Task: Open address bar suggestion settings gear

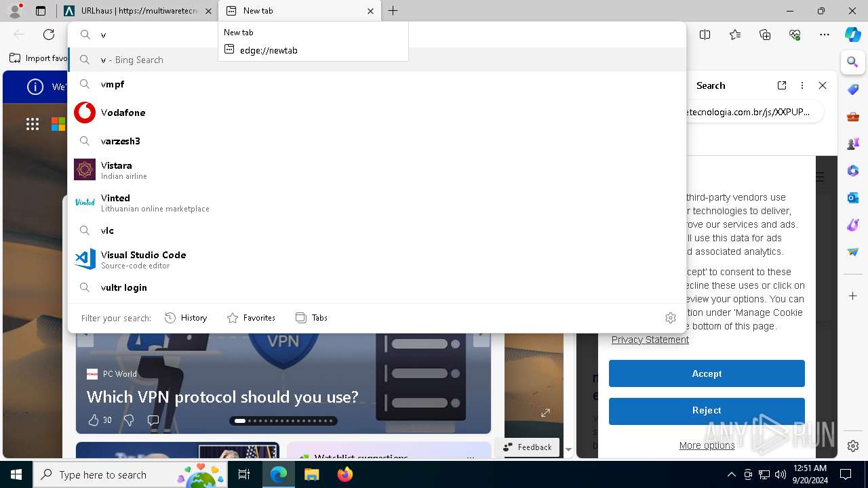Action: (671, 318)
